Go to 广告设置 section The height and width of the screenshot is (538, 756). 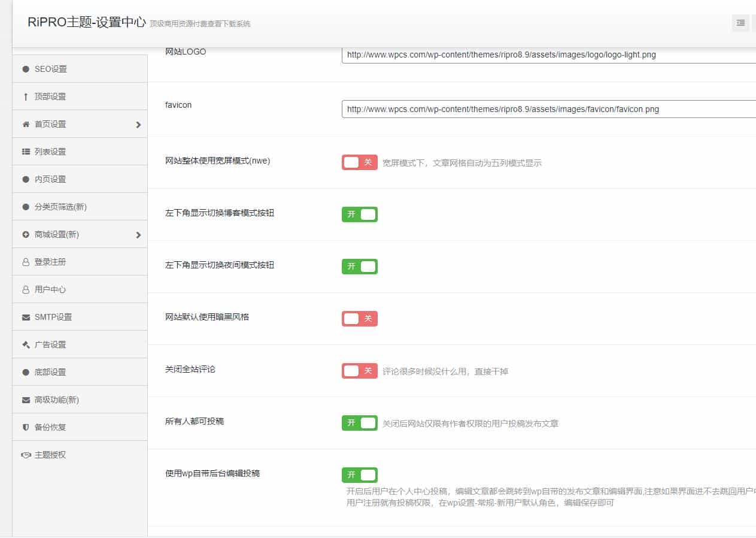(x=80, y=344)
